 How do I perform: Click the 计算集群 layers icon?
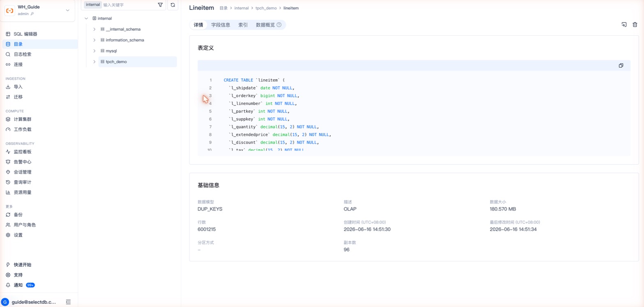coord(8,119)
